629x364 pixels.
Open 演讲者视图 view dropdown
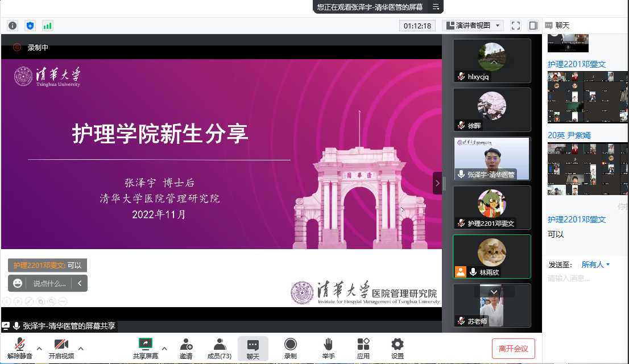pyautogui.click(x=473, y=26)
